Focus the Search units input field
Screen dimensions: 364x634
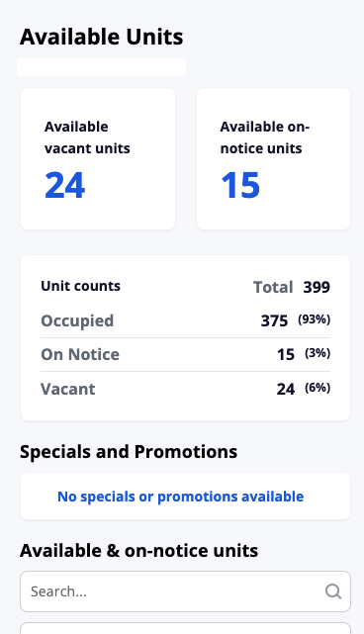(x=185, y=591)
